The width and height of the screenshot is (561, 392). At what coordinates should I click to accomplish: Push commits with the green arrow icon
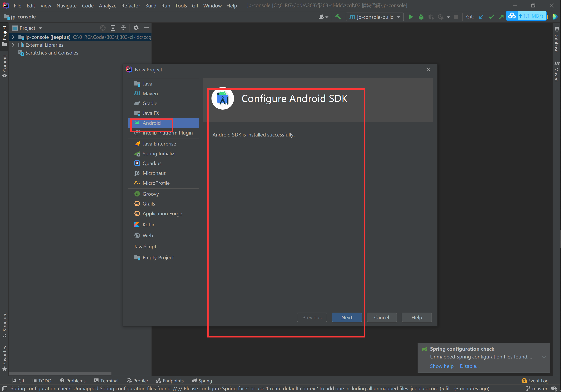[501, 17]
